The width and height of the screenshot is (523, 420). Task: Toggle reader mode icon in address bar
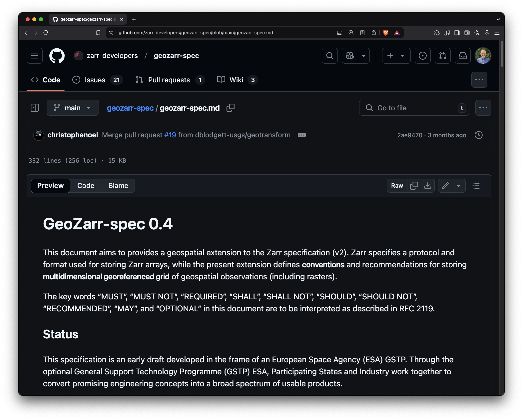point(362,33)
